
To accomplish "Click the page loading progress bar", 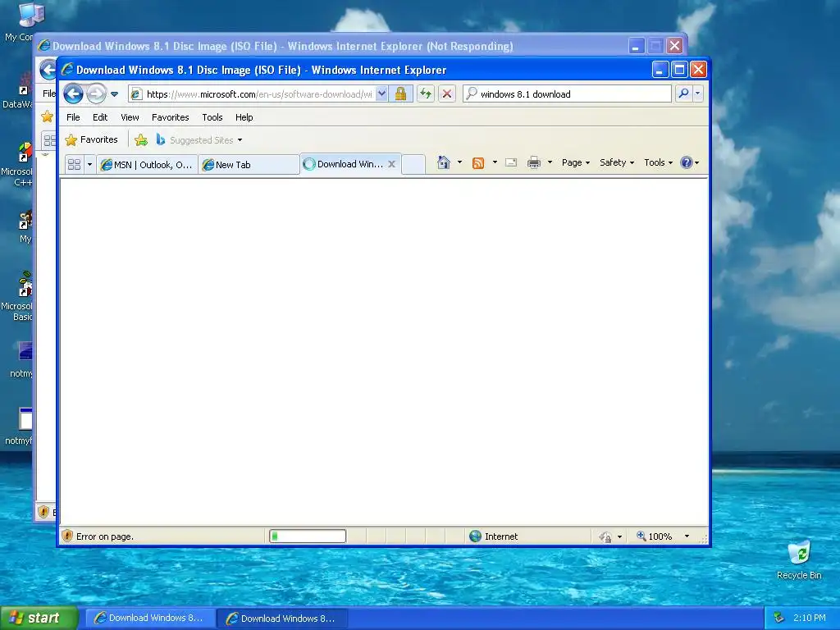I will (308, 536).
